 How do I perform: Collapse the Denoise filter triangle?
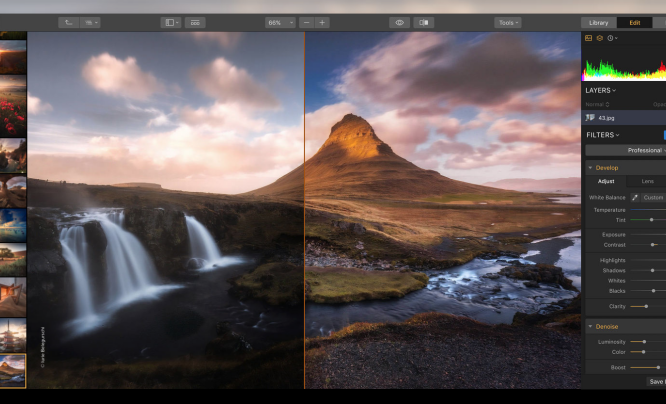590,327
